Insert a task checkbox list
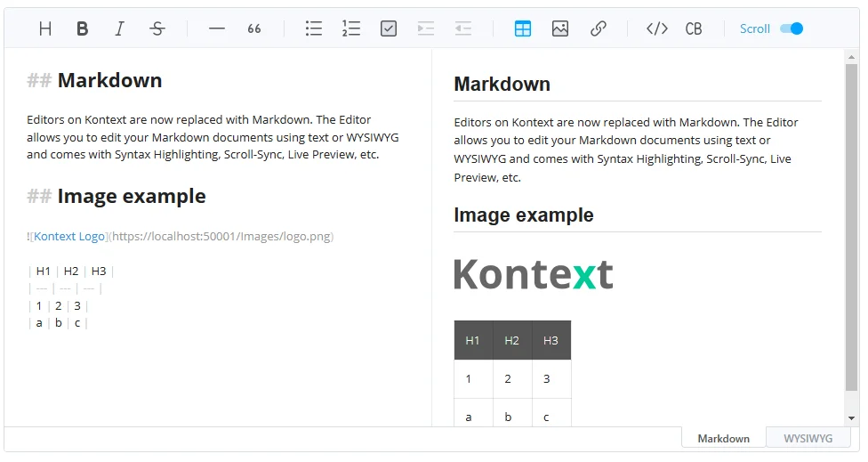This screenshot has height=462, width=868. [x=389, y=28]
